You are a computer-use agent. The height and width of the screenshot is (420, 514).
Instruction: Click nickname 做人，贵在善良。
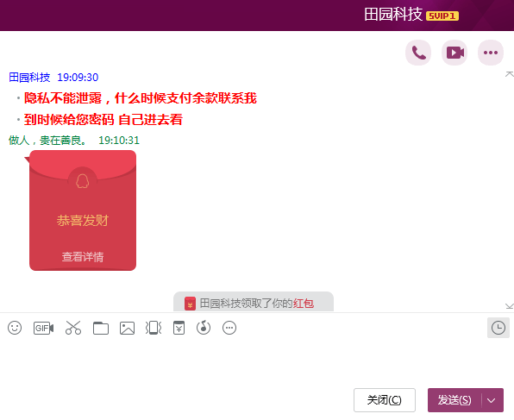[47, 141]
